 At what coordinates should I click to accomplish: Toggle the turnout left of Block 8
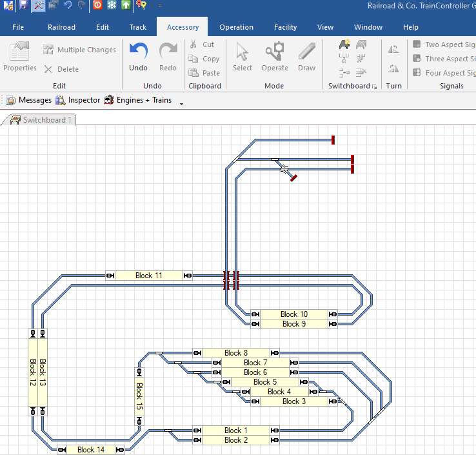point(158,353)
